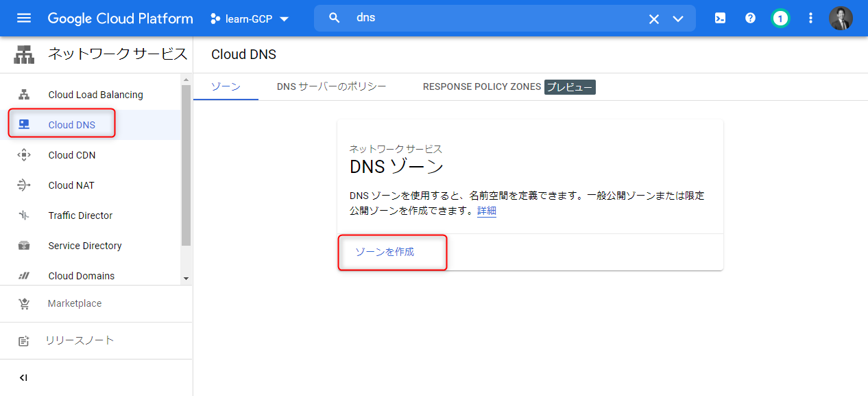Viewport: 868px width, 396px height.
Task: Open the learn-GCP project selector dropdown
Action: pos(250,19)
